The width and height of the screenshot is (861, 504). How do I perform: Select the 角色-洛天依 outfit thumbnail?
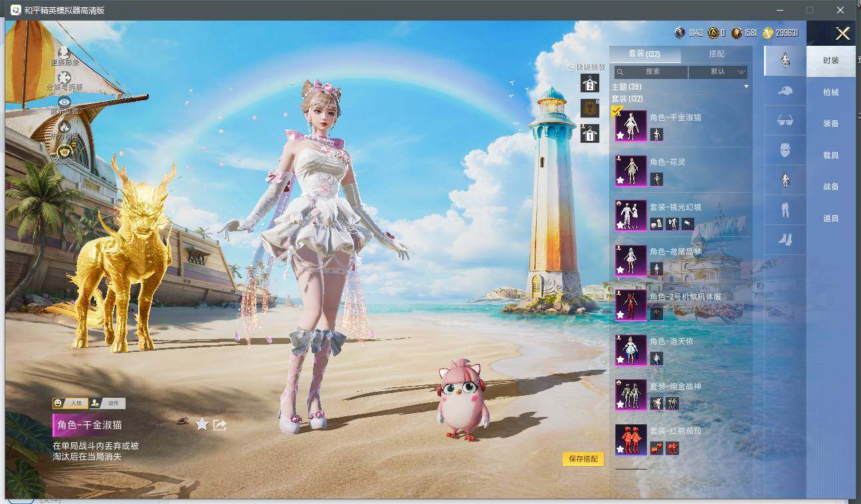(x=630, y=351)
